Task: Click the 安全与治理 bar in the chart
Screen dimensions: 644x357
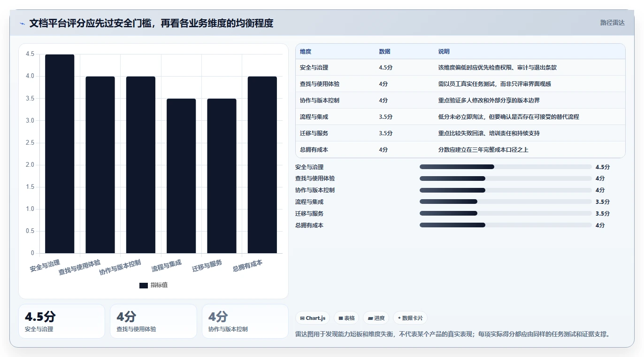Action: (x=60, y=154)
